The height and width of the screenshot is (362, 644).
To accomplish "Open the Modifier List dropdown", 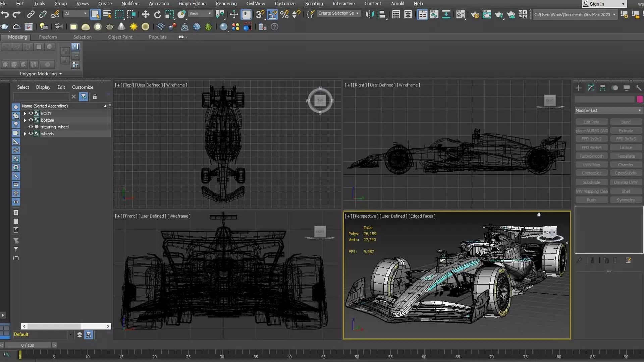I will (608, 110).
